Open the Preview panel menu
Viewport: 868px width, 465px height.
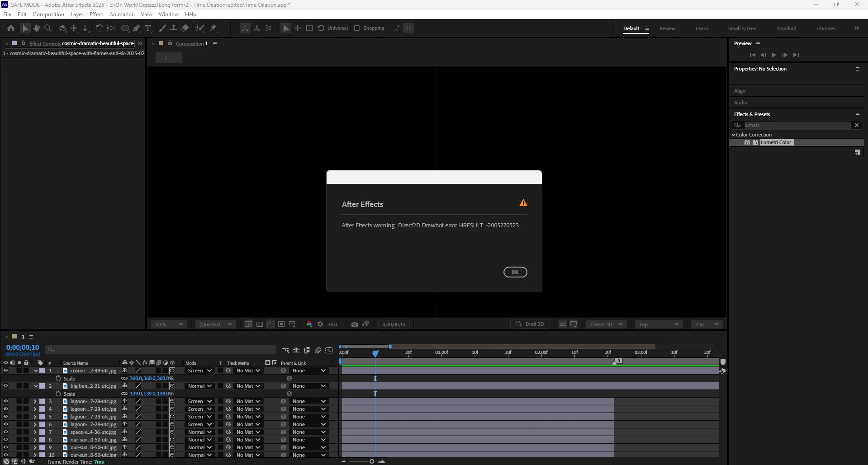click(x=758, y=44)
